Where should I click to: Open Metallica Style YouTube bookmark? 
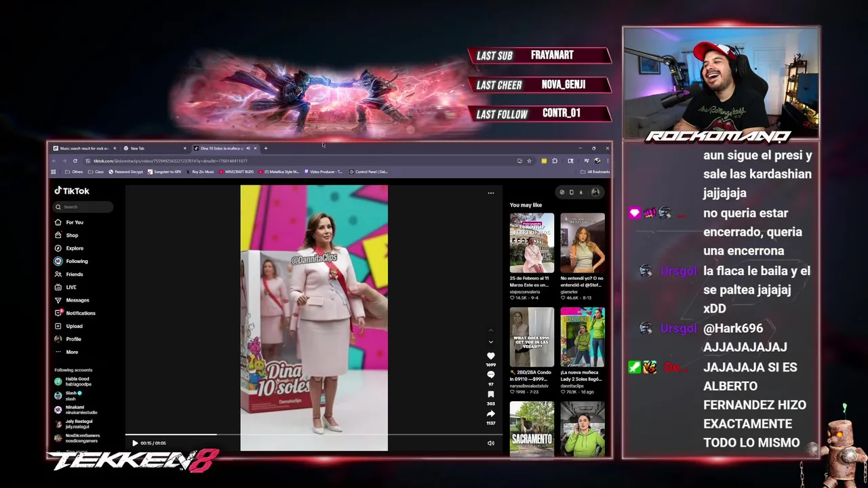[x=279, y=172]
